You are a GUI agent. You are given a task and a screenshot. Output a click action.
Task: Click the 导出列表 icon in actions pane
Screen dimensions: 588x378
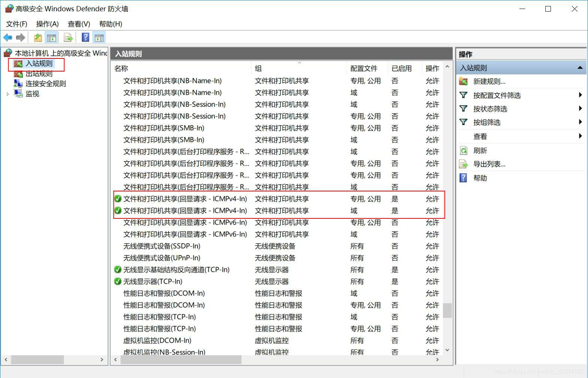464,164
